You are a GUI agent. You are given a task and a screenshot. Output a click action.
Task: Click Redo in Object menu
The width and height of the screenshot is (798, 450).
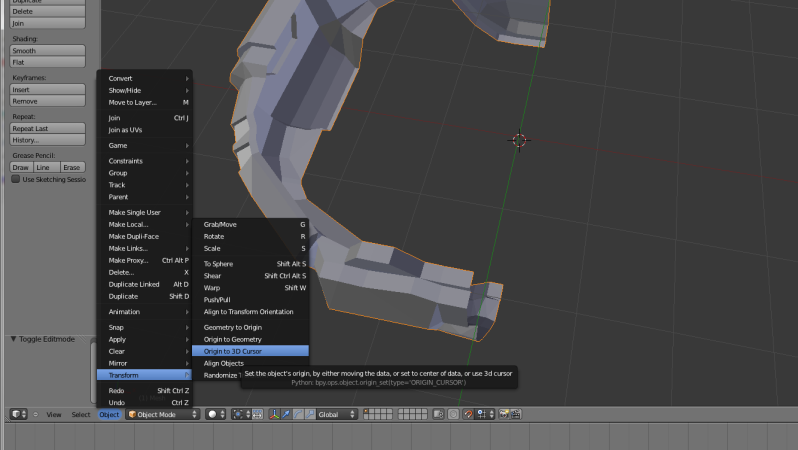(145, 391)
